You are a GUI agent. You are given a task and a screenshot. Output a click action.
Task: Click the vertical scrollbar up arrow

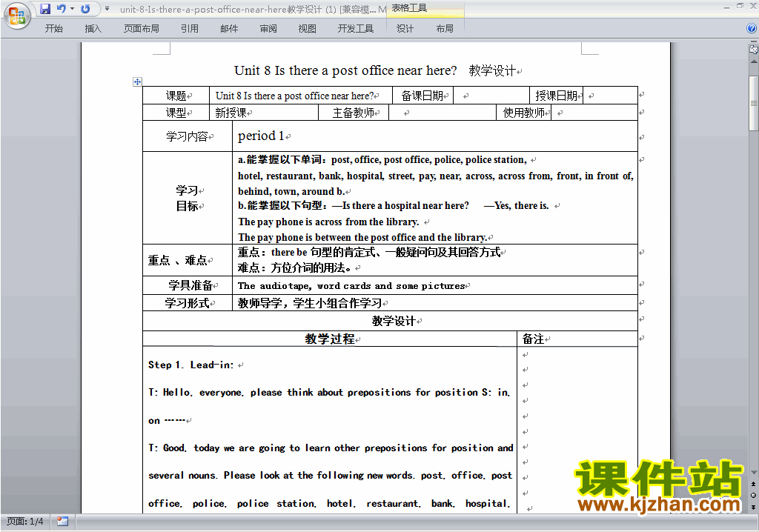pos(753,61)
